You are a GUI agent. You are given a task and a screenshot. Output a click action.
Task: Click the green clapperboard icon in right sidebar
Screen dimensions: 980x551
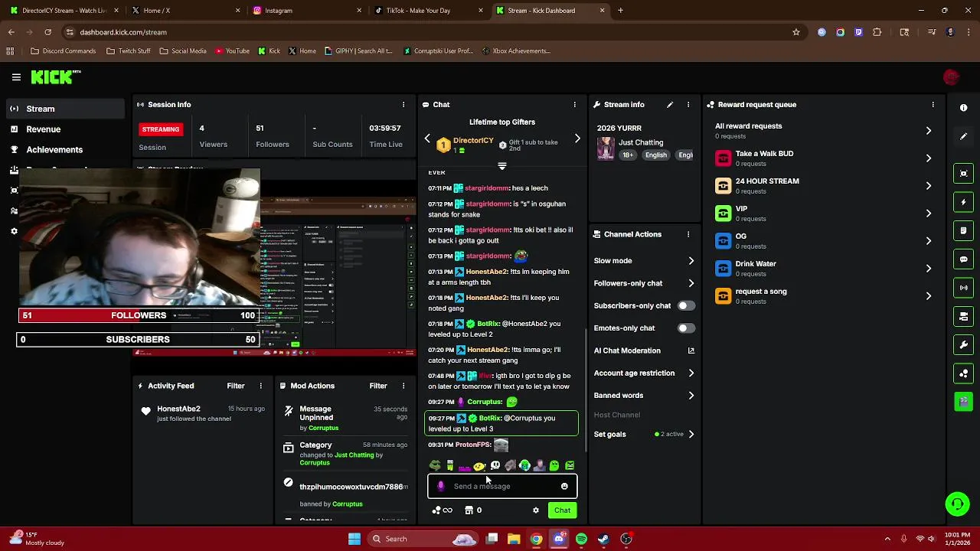(964, 402)
